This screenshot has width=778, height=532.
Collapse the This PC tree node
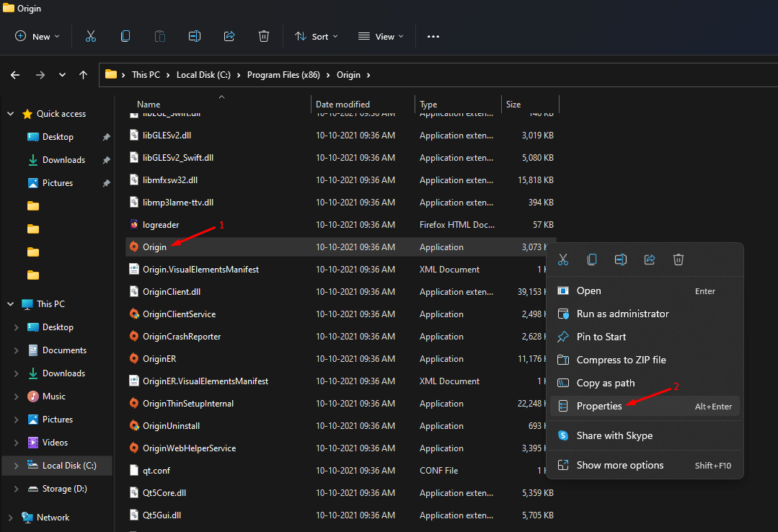(10, 303)
